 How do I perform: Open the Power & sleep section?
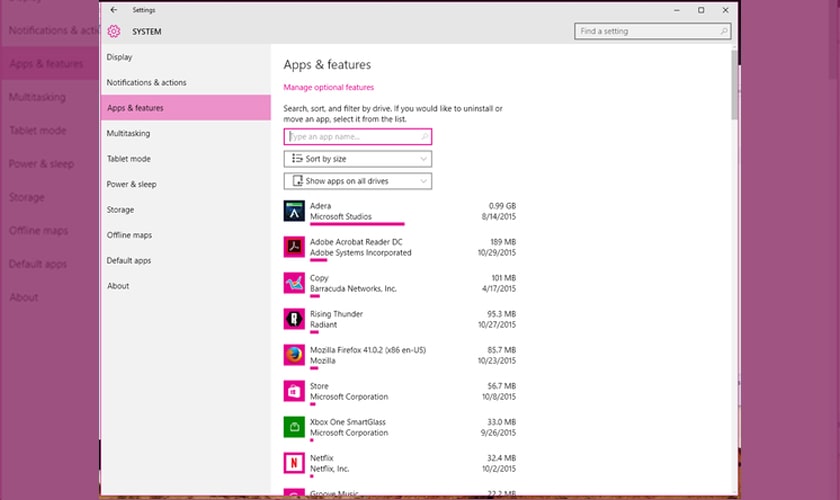[x=132, y=185]
